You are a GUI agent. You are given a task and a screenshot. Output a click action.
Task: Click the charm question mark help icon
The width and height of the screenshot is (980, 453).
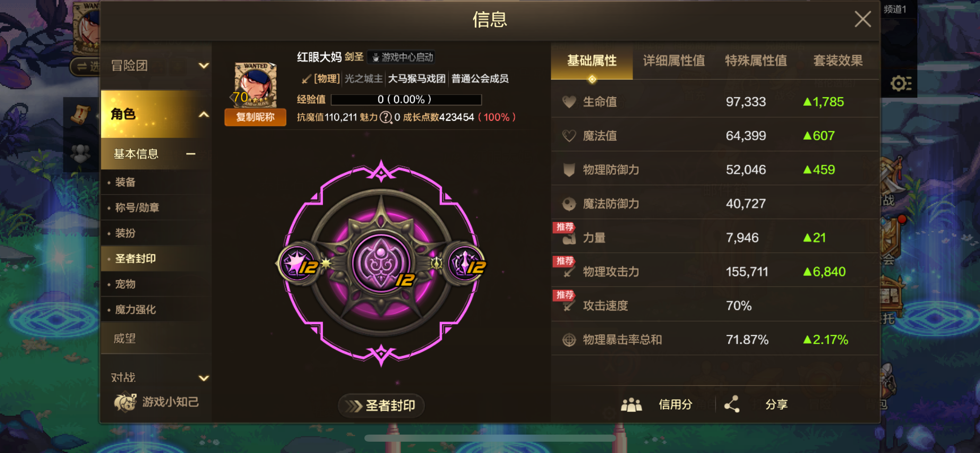click(386, 117)
